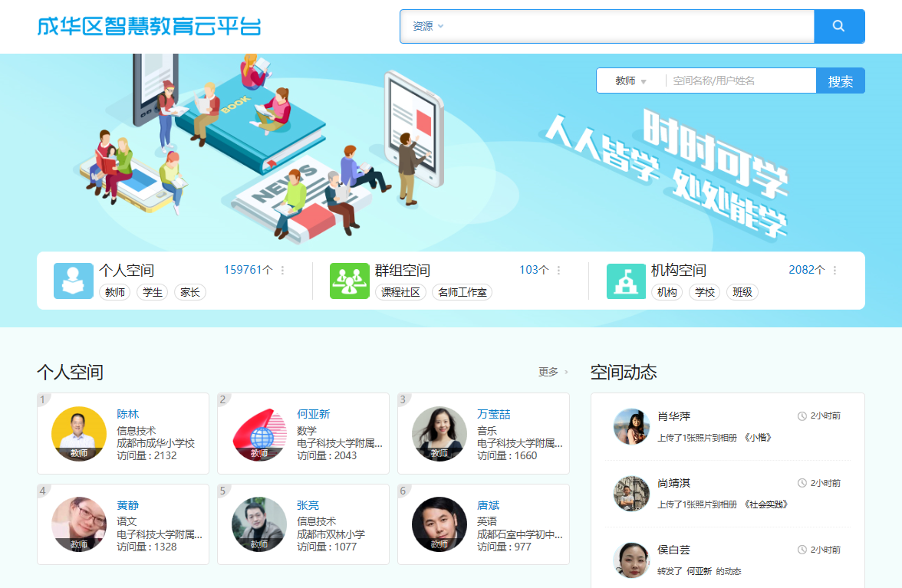Select the 名师工作室 tag
Screen dimensions: 902x588
[x=463, y=292]
